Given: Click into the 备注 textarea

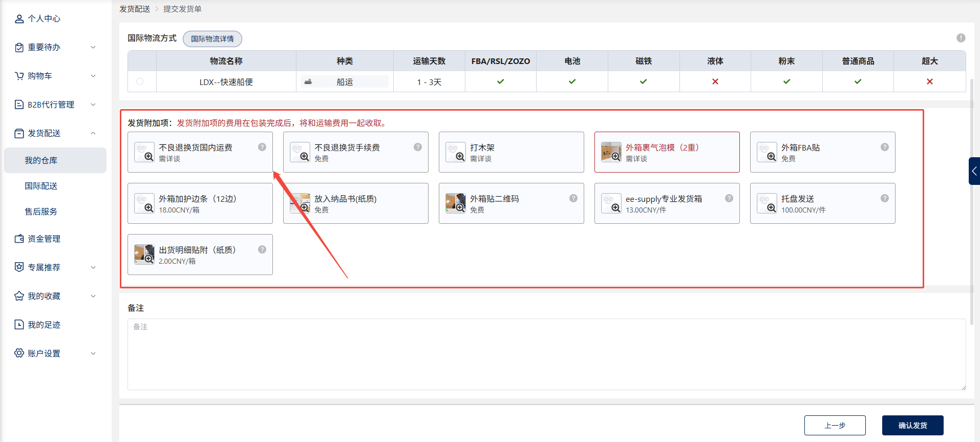Looking at the screenshot, I should tap(547, 354).
